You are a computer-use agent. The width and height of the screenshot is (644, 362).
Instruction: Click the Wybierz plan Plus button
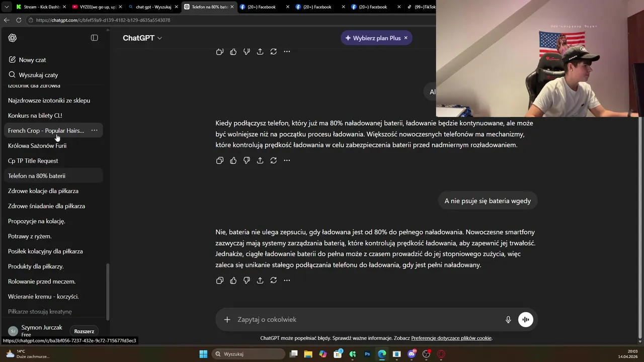[x=373, y=38]
